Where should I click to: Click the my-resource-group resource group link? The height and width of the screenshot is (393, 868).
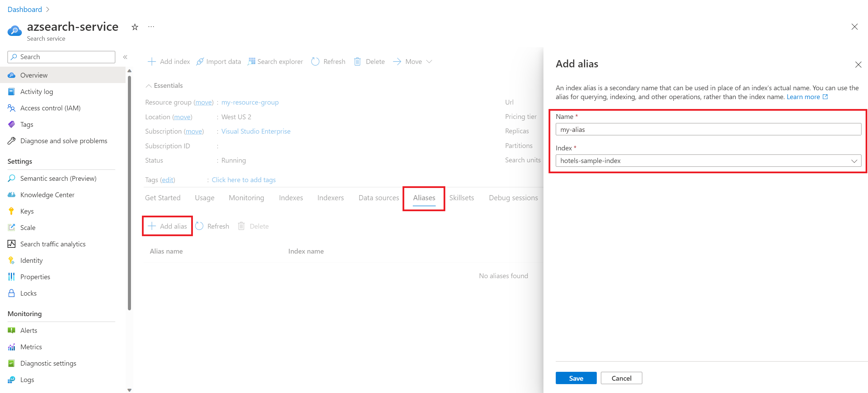pyautogui.click(x=250, y=103)
